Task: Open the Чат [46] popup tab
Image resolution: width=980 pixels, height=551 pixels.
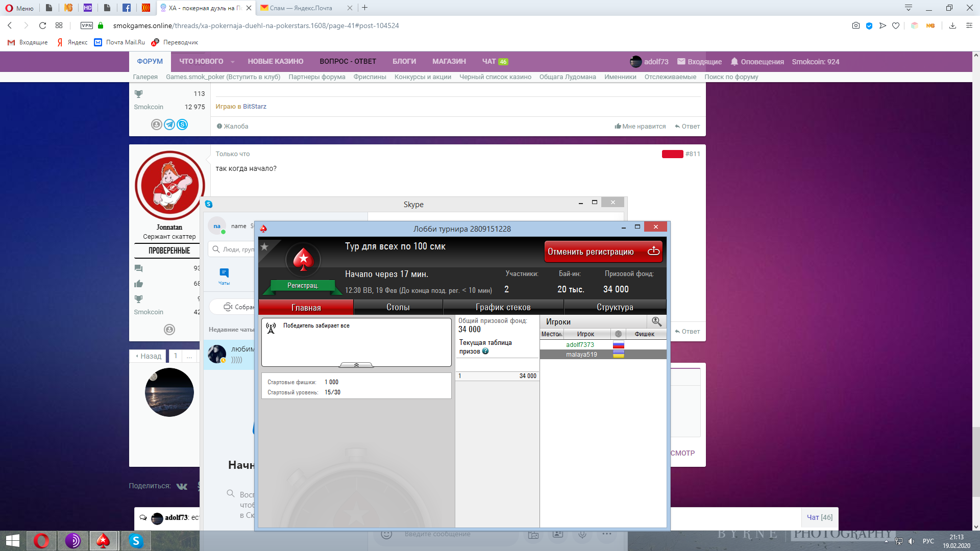Action: [x=820, y=517]
